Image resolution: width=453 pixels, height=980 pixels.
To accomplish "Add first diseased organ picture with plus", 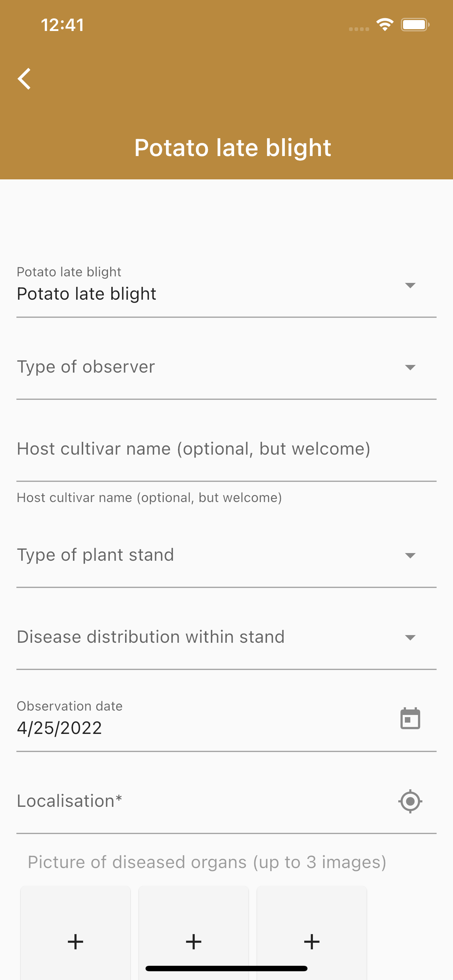I will coord(75,942).
